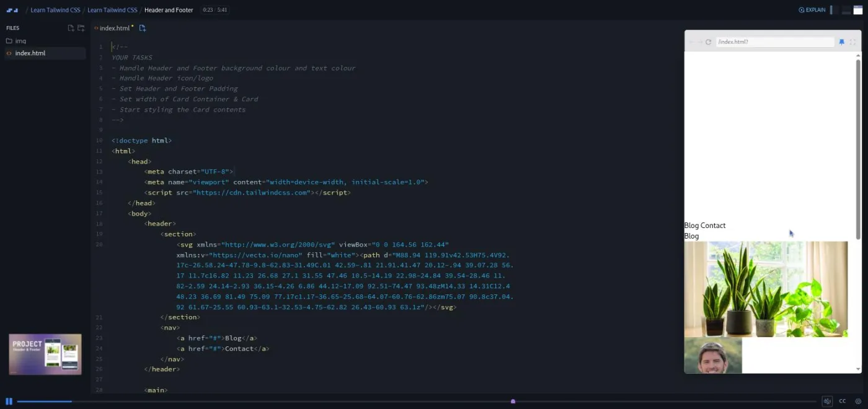
Task: Switch to sidebar-only layout icon
Action: pyautogui.click(x=834, y=10)
